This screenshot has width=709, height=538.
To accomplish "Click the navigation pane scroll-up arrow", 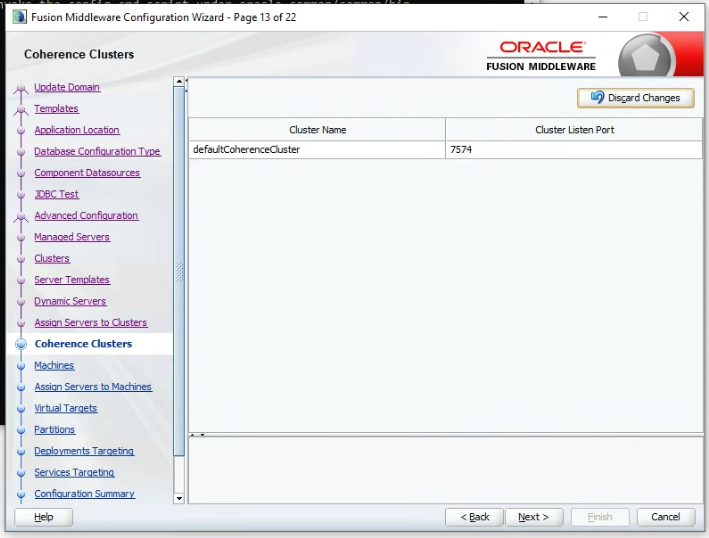I will [179, 81].
